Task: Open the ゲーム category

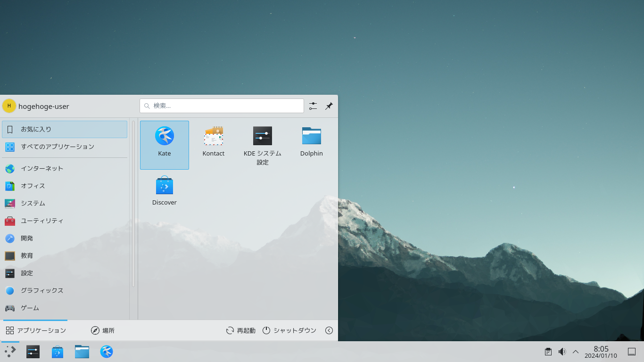Action: (65, 308)
